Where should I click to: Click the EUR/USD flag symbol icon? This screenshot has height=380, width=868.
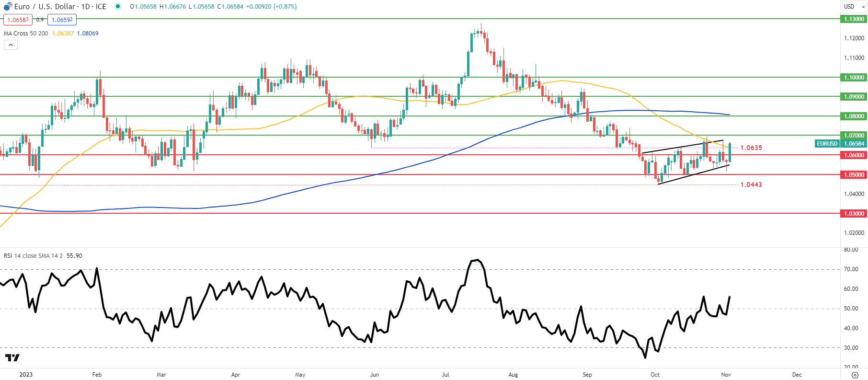(x=8, y=6)
